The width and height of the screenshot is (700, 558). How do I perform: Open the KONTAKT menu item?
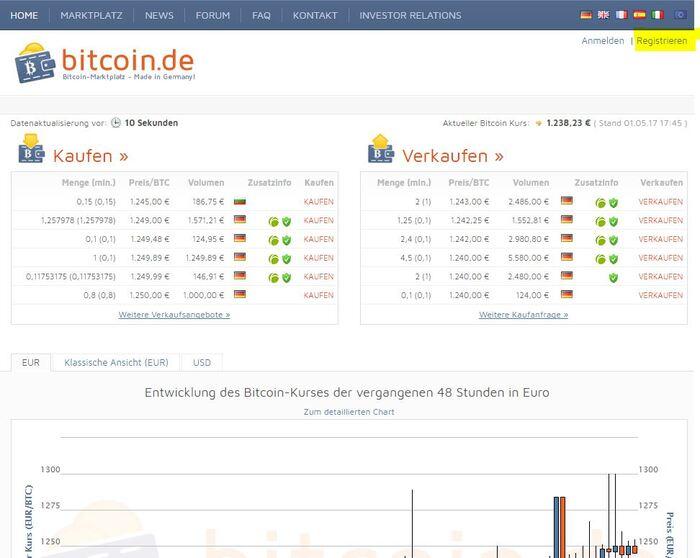[315, 15]
